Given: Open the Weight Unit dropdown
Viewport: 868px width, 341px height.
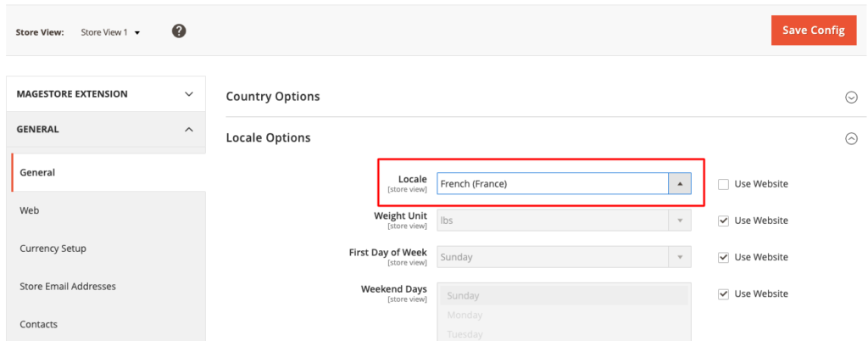Looking at the screenshot, I should (564, 221).
